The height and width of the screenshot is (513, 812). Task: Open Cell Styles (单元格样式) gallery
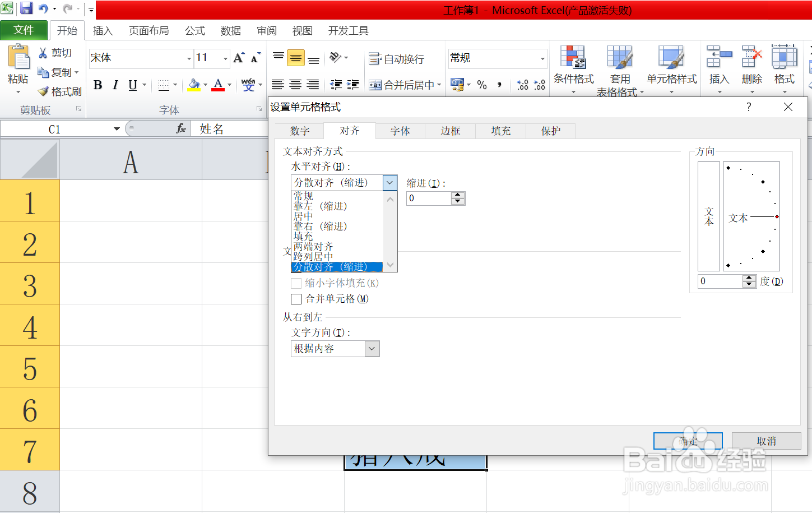tap(671, 70)
